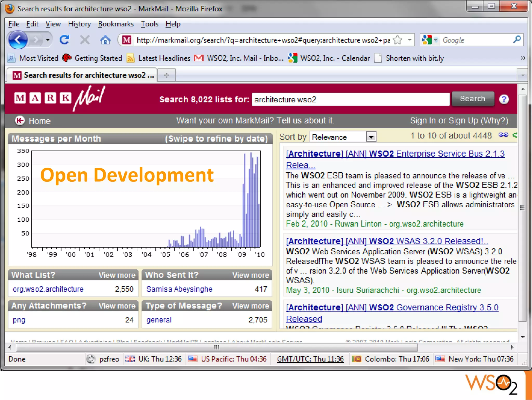Click the Shorten with bit.ly bookmarklet
Viewport: 532px width, 400px height.
pyautogui.click(x=409, y=58)
